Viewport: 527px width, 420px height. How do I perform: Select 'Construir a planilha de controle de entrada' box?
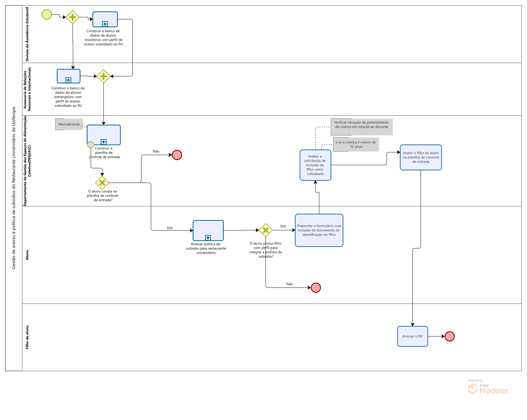[x=104, y=135]
